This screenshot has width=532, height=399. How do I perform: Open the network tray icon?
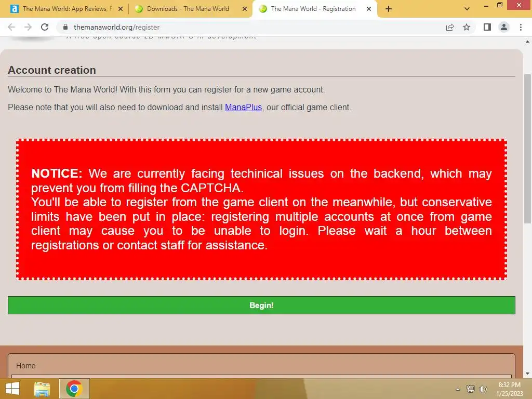pos(471,389)
